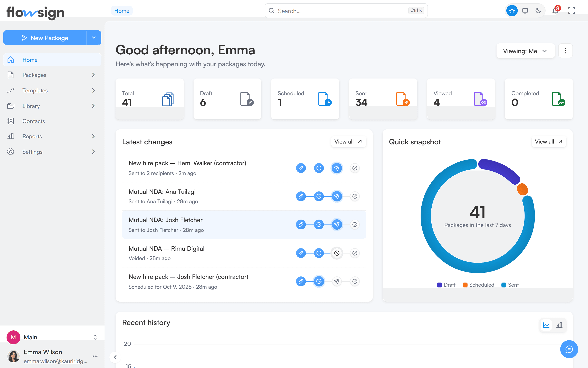Image resolution: width=588 pixels, height=368 pixels.
Task: Show Recent history as line chart
Action: tap(546, 325)
